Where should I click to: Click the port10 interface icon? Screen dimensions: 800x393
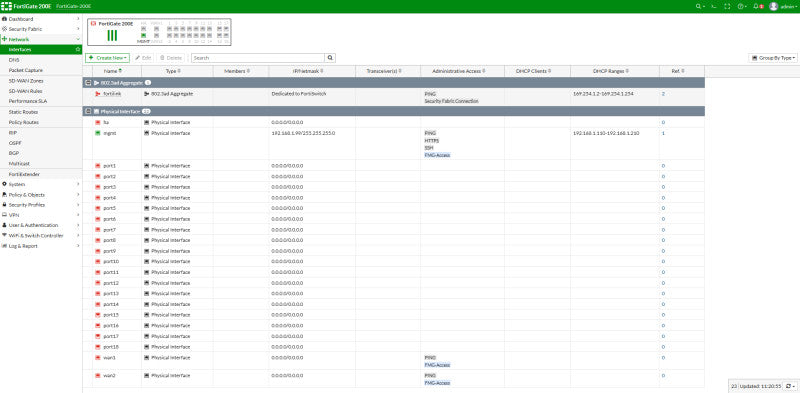(97, 261)
